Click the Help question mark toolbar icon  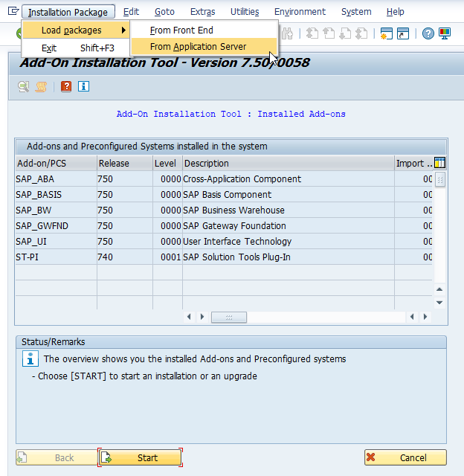(x=428, y=33)
